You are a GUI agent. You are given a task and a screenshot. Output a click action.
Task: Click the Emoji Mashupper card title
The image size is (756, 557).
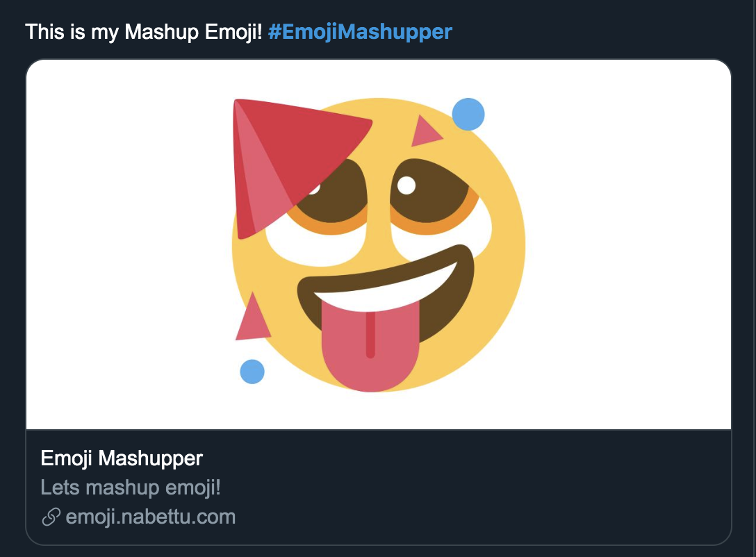(x=122, y=458)
